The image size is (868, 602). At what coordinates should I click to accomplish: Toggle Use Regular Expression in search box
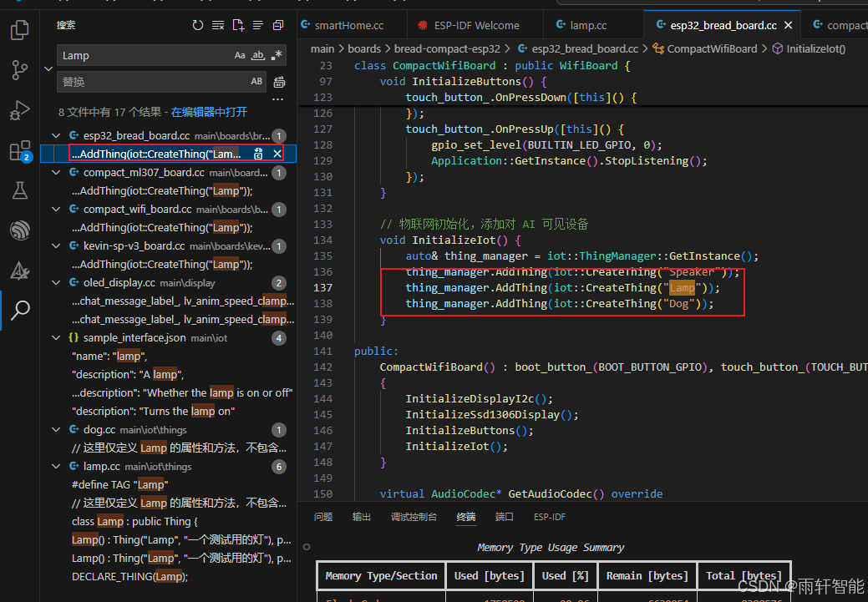(x=277, y=55)
